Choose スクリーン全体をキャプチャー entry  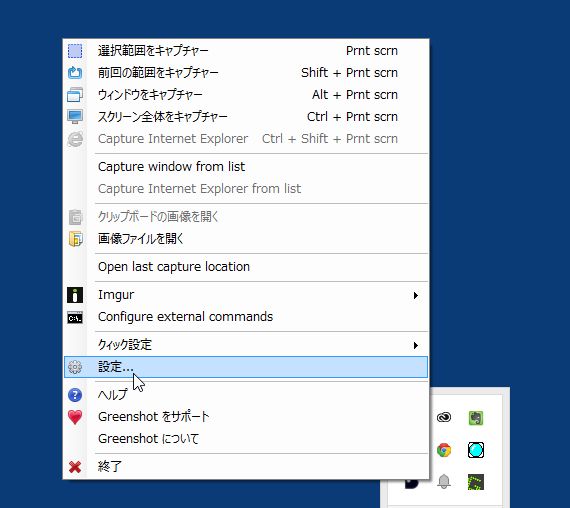246,117
